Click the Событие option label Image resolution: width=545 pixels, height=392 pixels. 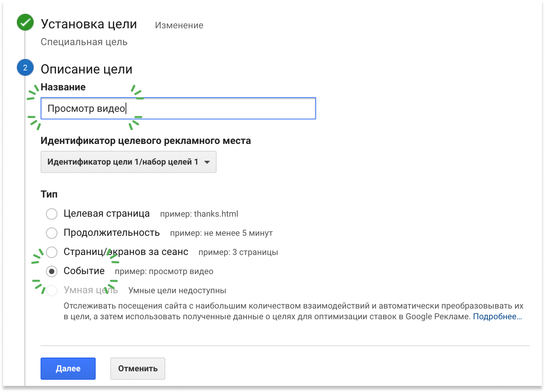tap(84, 271)
